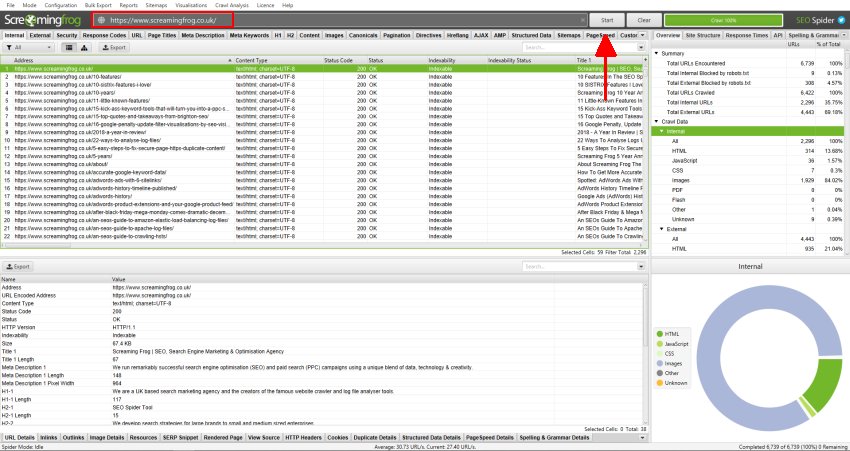Switch to the Response Codes tab
Image resolution: width=850 pixels, height=451 pixels.
coord(104,35)
